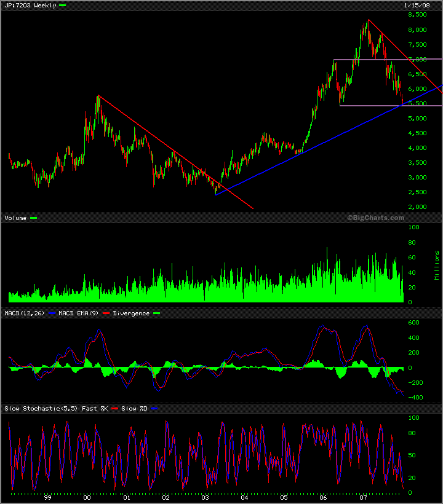Image resolution: width=443 pixels, height=504 pixels.
Task: Click the green swatch beside JP:7203 Weekly
Action: click(62, 5)
